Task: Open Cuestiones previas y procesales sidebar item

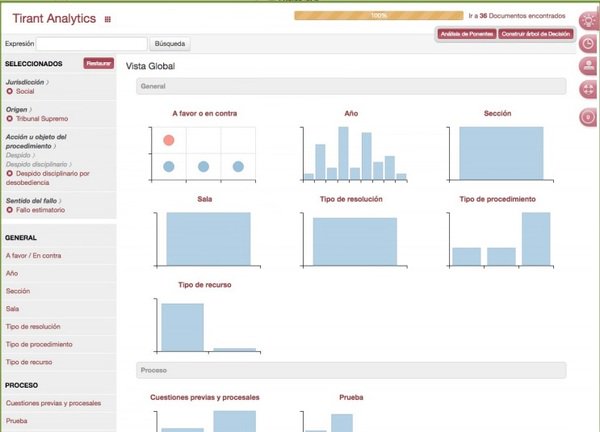Action: point(54,403)
